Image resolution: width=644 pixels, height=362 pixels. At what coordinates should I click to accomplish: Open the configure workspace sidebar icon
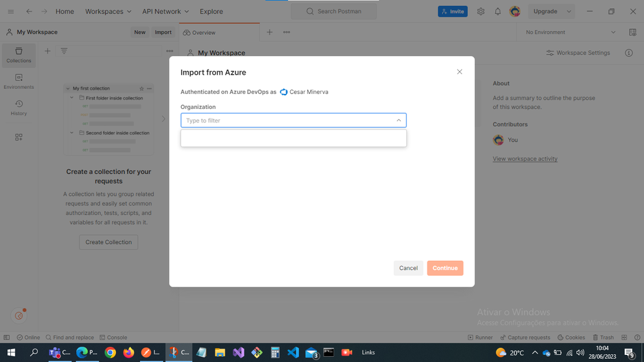coord(19,137)
